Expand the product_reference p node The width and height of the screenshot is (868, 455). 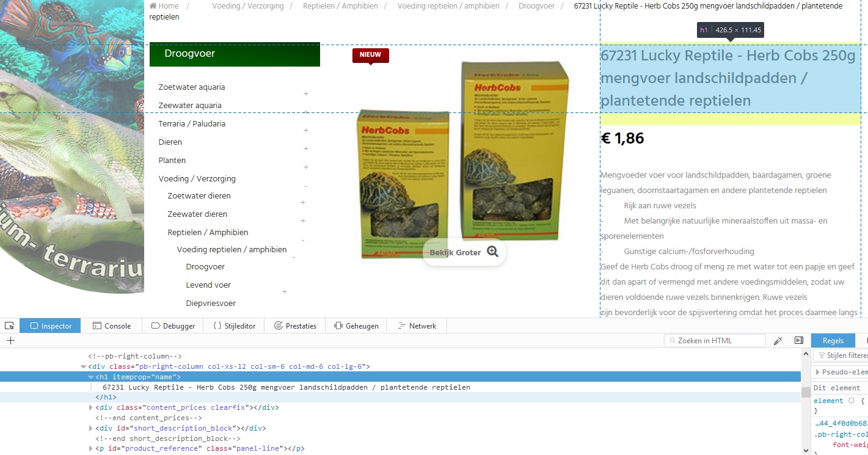point(91,449)
